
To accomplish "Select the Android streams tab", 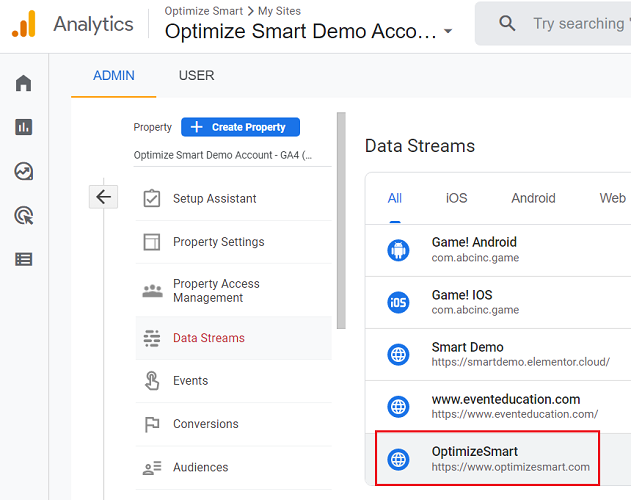I will coord(533,198).
